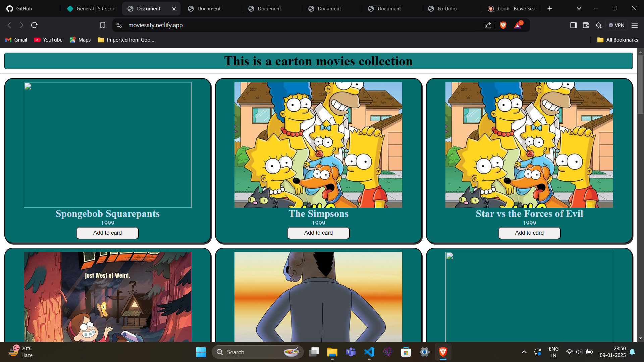Close the active Document tab
Screen dimensions: 644x362
tap(174, 9)
